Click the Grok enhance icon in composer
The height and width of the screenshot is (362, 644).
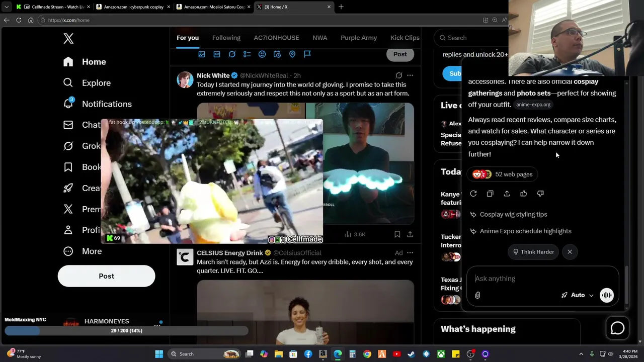tap(232, 54)
